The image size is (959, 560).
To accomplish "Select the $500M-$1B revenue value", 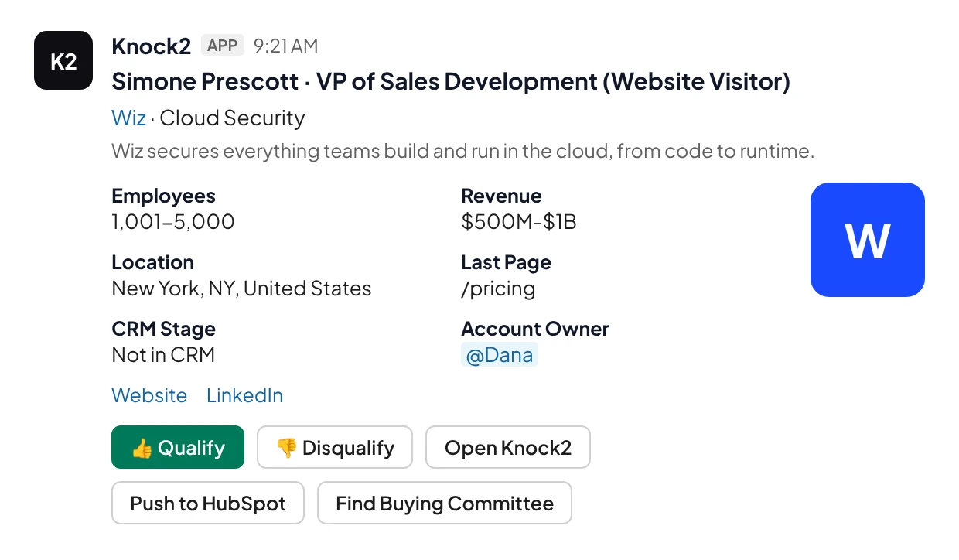I will (x=519, y=222).
